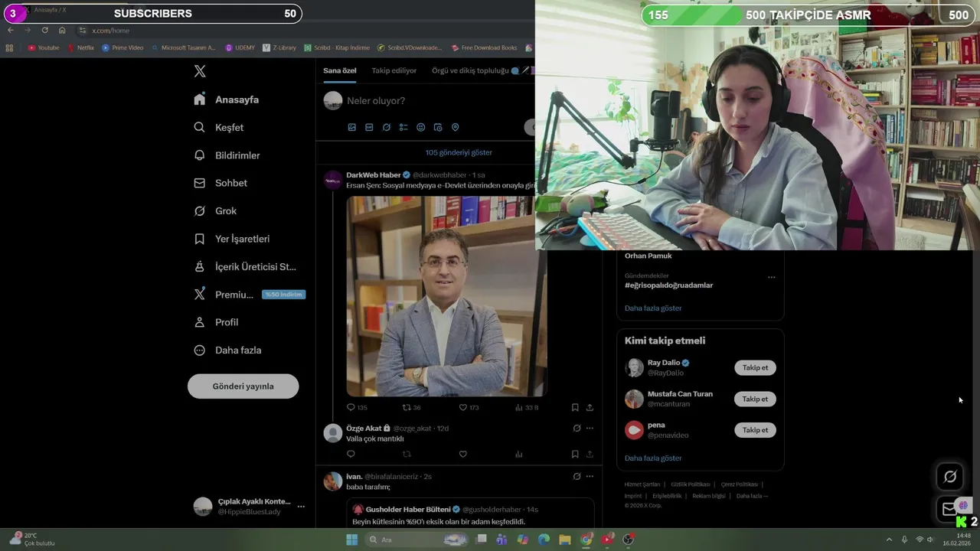Click taskbar Ara search box

coord(417,540)
